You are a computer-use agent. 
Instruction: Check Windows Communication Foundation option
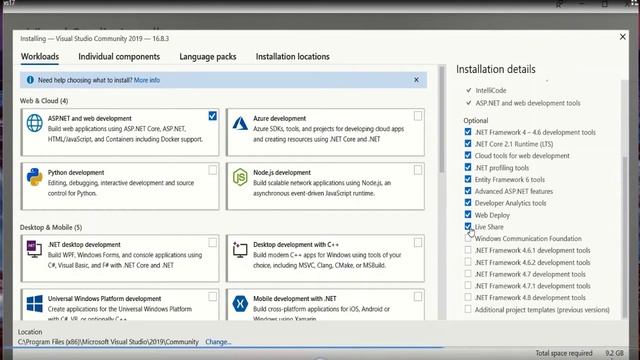(x=468, y=238)
